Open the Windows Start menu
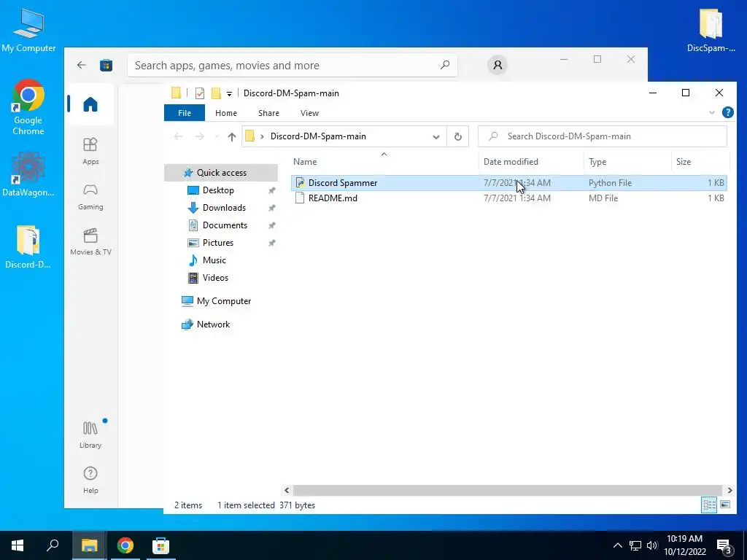This screenshot has height=560, width=747. click(x=18, y=545)
